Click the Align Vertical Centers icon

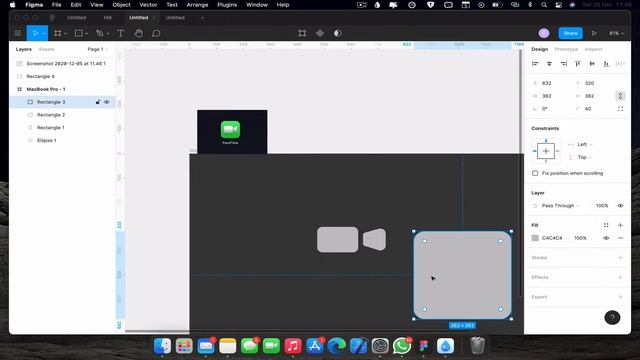(592, 64)
